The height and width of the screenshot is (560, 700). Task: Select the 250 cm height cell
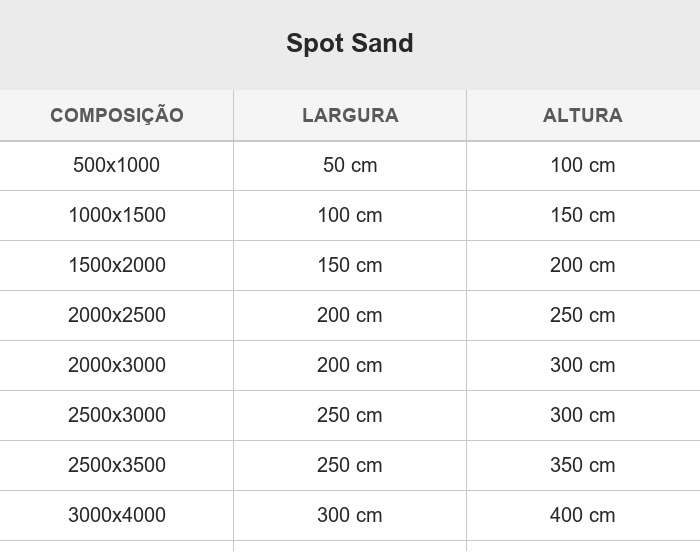click(583, 316)
